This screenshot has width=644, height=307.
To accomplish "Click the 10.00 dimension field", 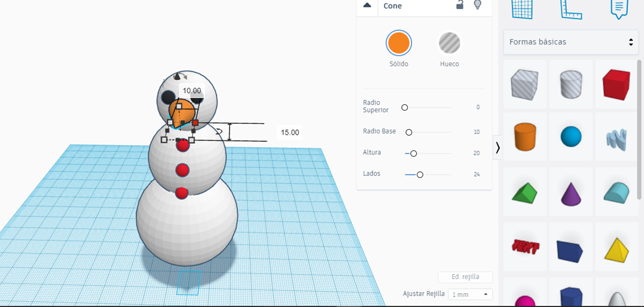I will pyautogui.click(x=192, y=90).
